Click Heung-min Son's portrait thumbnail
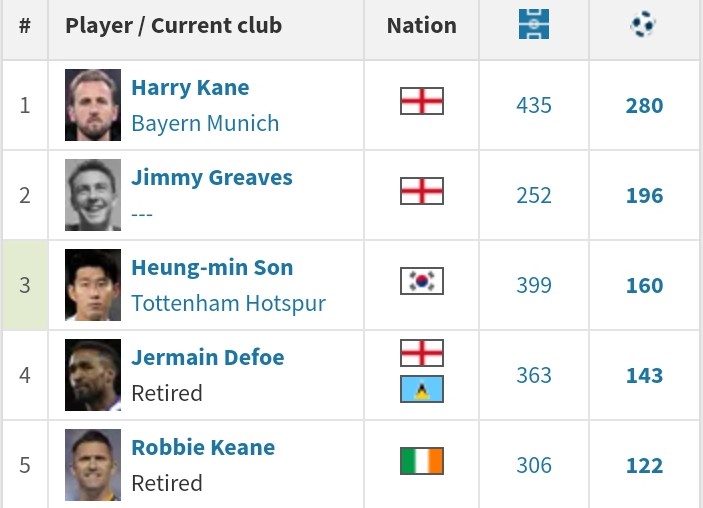Screen dimensions: 703x508 [93, 285]
